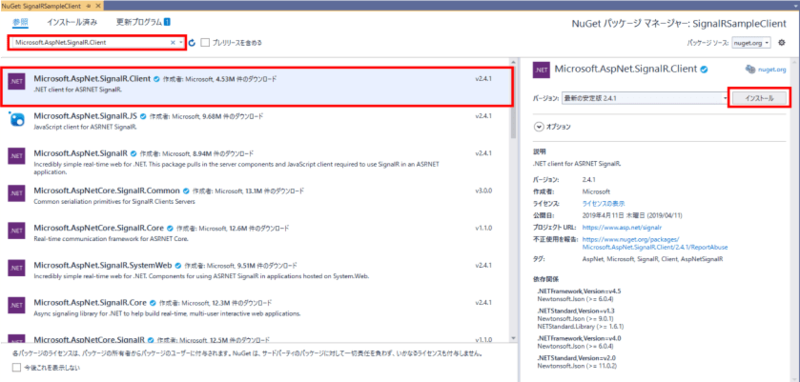Click the .NET icon of Microsoft.AspNetCore.SignalR.Common

[x=17, y=193]
